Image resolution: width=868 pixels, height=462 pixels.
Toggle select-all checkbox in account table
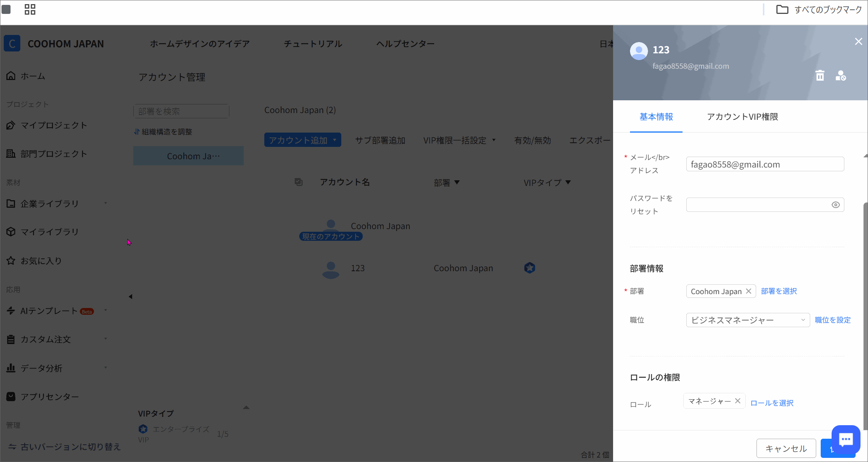coord(298,182)
